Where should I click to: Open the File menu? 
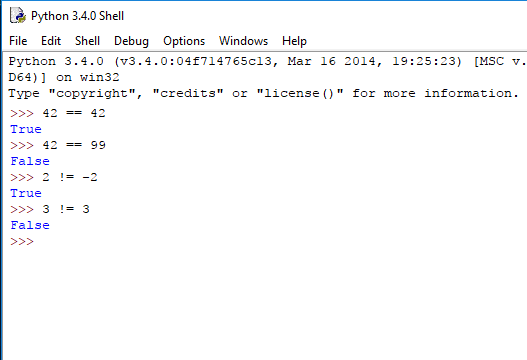coord(18,41)
